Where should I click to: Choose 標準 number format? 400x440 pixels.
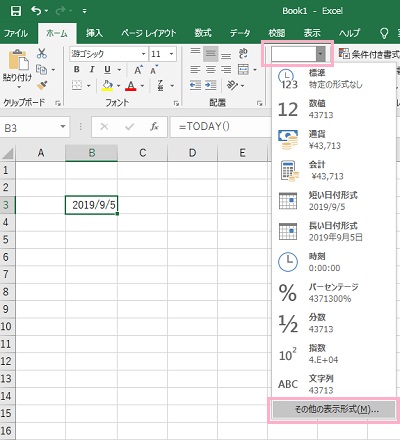[334, 79]
